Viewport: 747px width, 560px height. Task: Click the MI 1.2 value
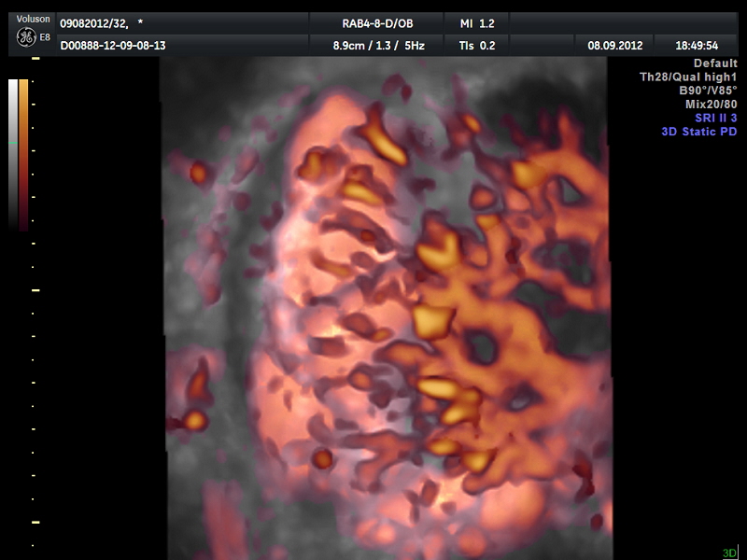click(477, 23)
